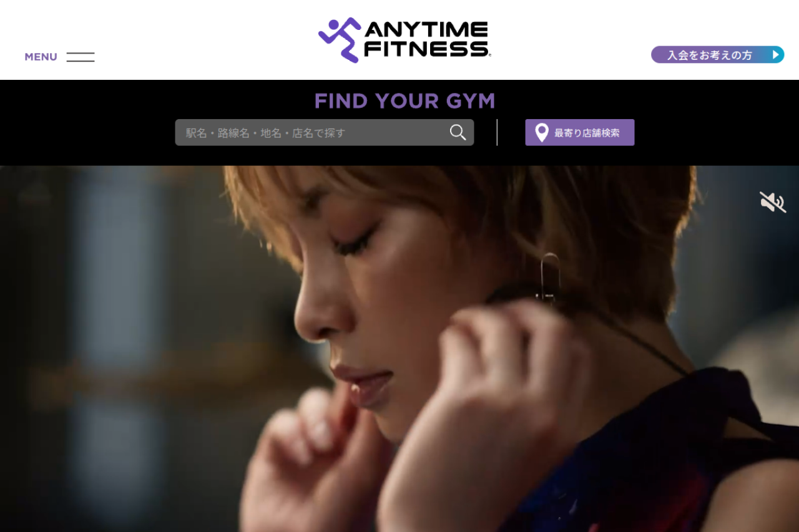The image size is (799, 532).
Task: Click the magnifying glass search icon
Action: (458, 132)
